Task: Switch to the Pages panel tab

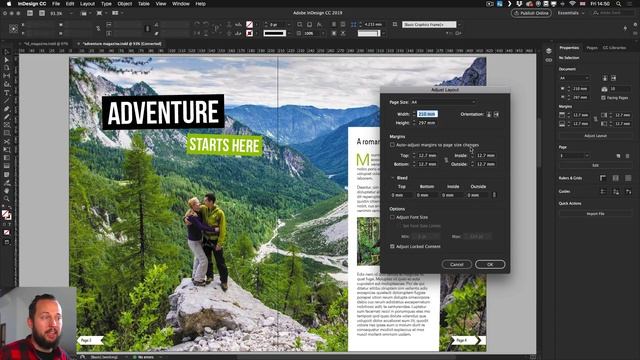Action: click(x=592, y=48)
